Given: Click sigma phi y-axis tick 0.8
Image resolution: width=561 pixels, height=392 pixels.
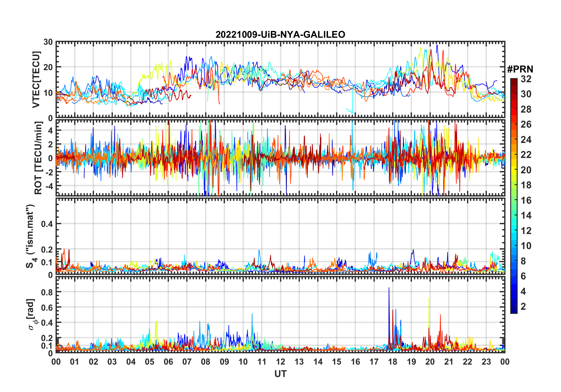Looking at the screenshot, I should click(x=47, y=292).
